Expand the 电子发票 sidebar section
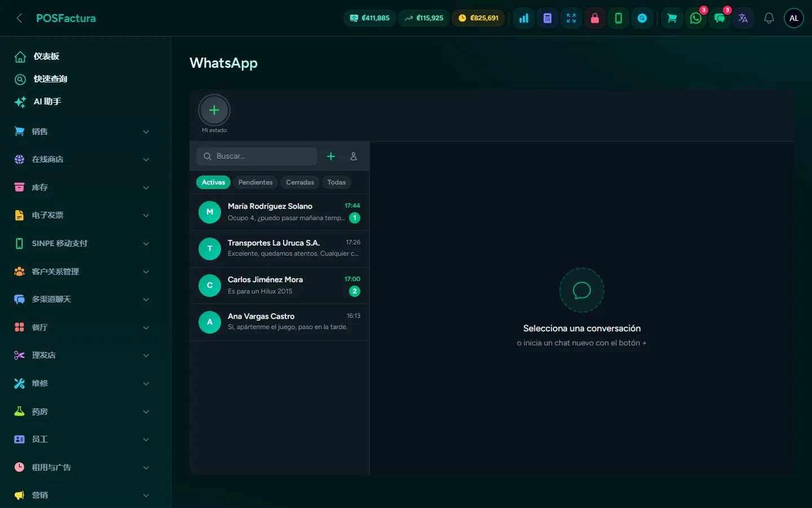Screen dimensions: 812x508 tap(82, 216)
